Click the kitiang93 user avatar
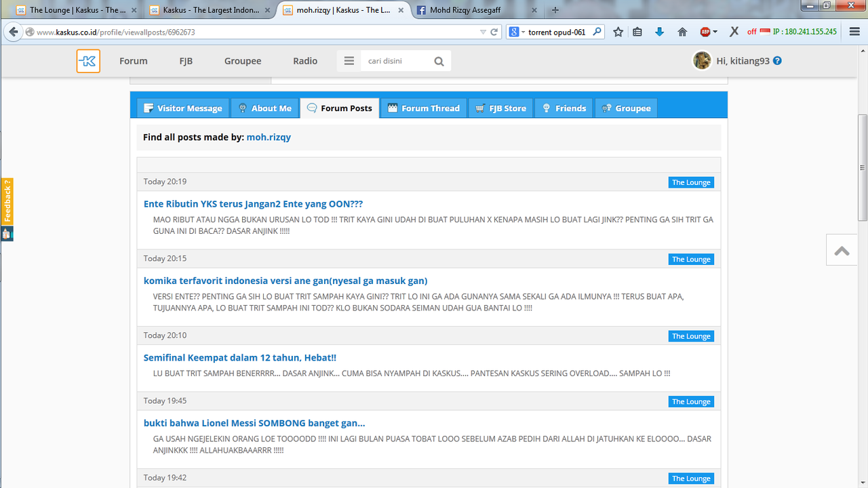868x488 pixels. pos(702,60)
